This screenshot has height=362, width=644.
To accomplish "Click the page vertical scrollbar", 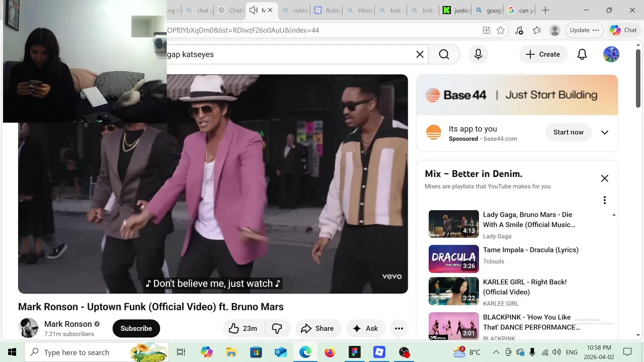I will click(x=638, y=78).
